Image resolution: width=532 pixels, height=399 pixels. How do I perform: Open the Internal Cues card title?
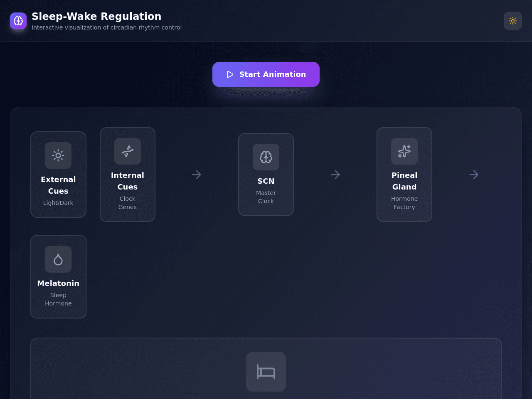[x=128, y=181]
